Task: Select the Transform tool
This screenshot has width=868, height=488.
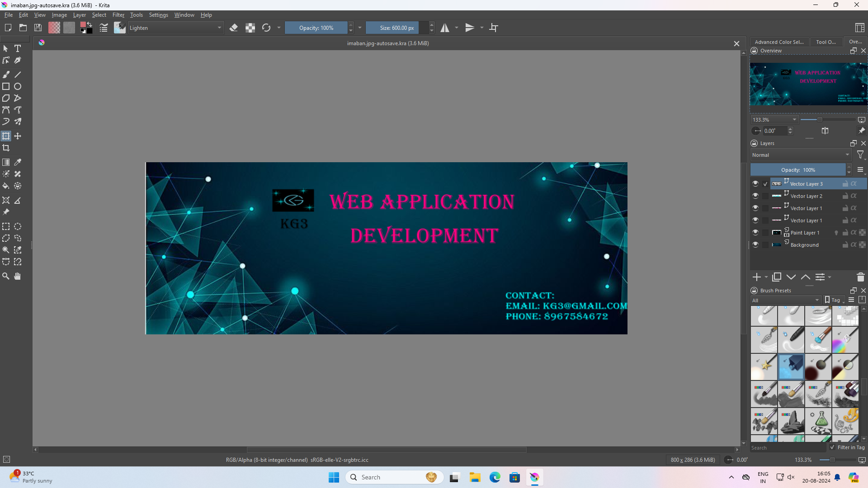Action: [x=6, y=136]
